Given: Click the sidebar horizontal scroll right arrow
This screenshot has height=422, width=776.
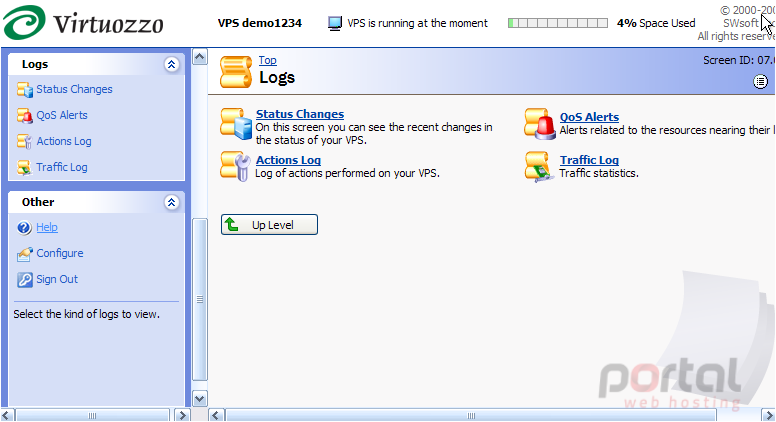Looking at the screenshot, I should coord(183,416).
